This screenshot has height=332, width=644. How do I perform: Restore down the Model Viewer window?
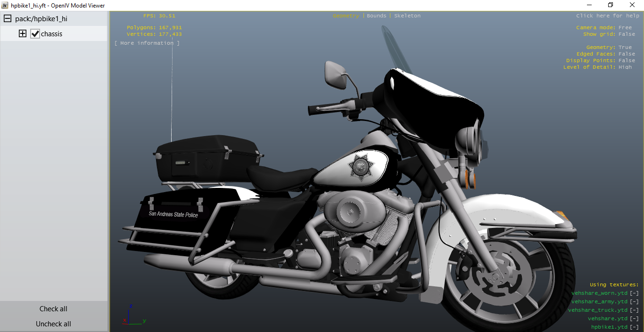click(x=611, y=5)
